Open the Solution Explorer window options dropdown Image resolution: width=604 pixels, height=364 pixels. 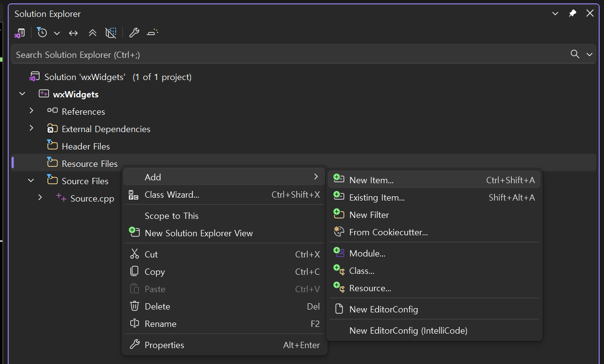click(x=555, y=13)
